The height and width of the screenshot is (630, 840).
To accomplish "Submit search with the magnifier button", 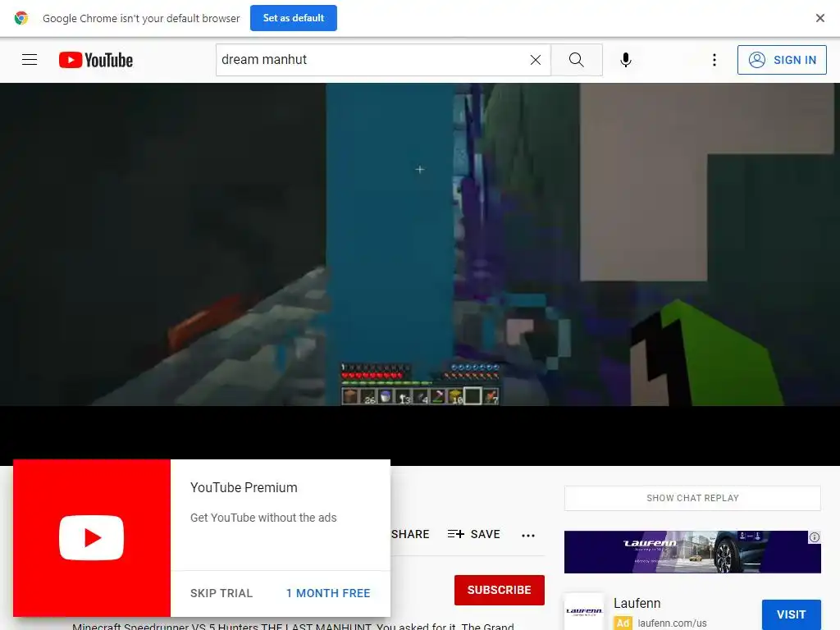I will coord(577,59).
